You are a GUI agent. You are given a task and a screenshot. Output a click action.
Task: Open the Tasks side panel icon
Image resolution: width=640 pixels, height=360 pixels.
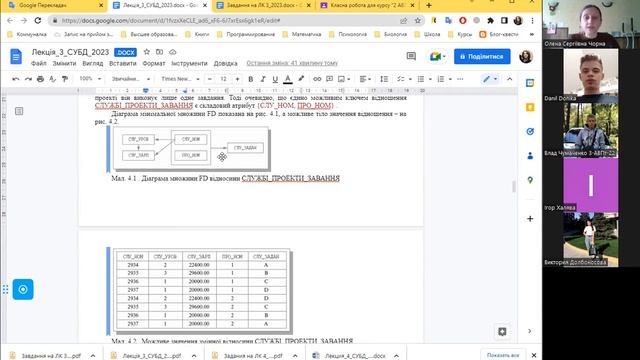pos(530,131)
